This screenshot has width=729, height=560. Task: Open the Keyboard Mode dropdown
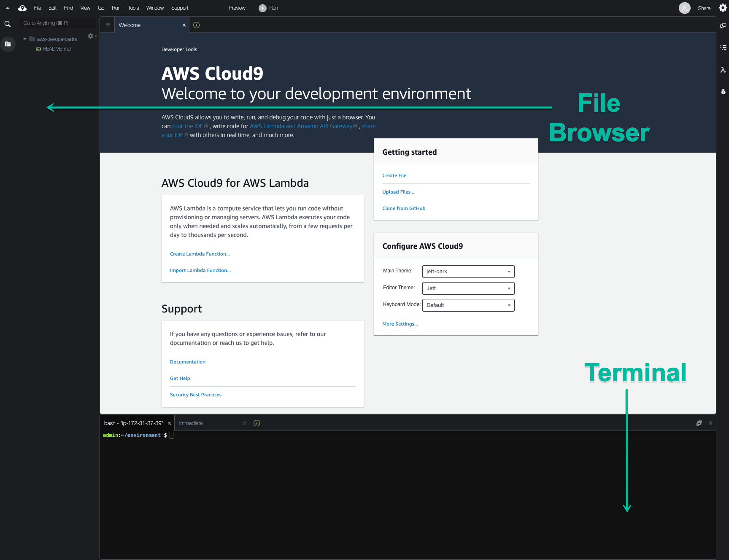pyautogui.click(x=468, y=305)
